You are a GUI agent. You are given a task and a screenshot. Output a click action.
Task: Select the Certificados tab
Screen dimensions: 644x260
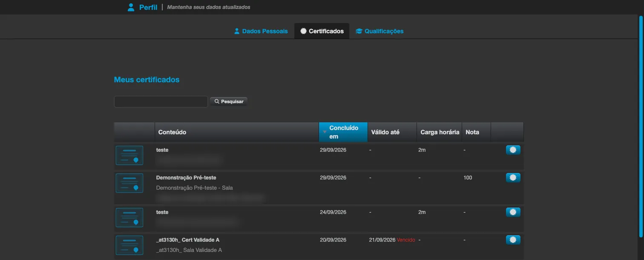pos(322,31)
